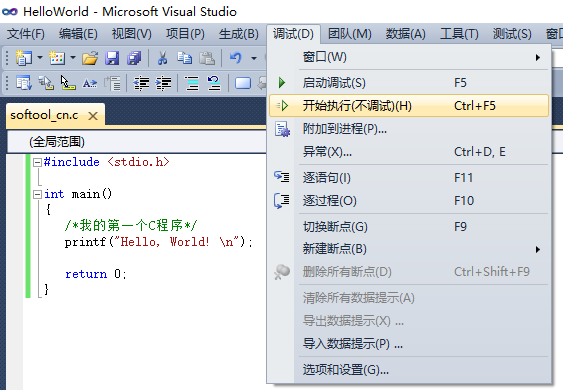Click the /*我的第一个C程序*/ comment line

point(131,226)
